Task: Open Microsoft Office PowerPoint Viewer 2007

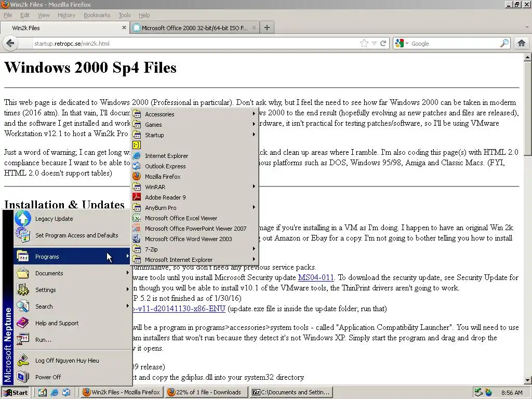Action: pyautogui.click(x=194, y=229)
